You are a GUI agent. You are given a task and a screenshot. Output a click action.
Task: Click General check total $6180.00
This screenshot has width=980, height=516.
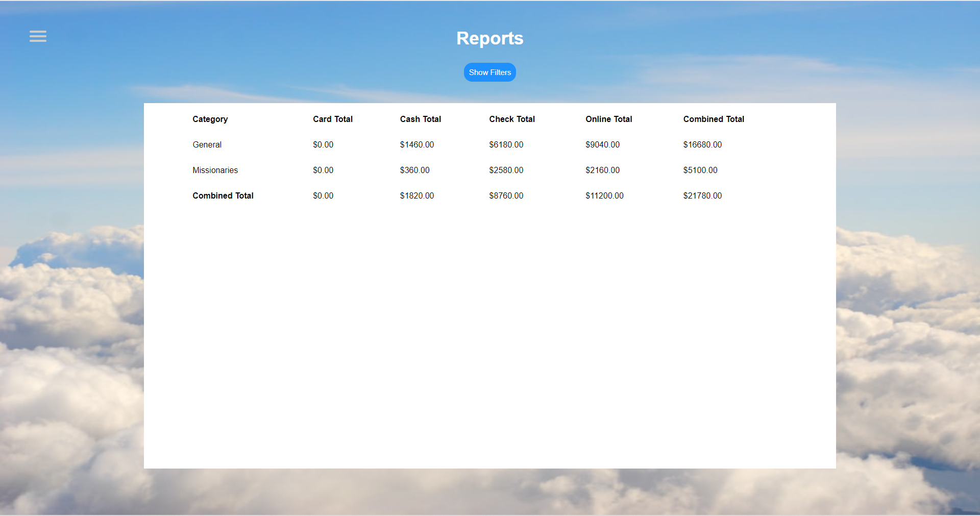[506, 144]
